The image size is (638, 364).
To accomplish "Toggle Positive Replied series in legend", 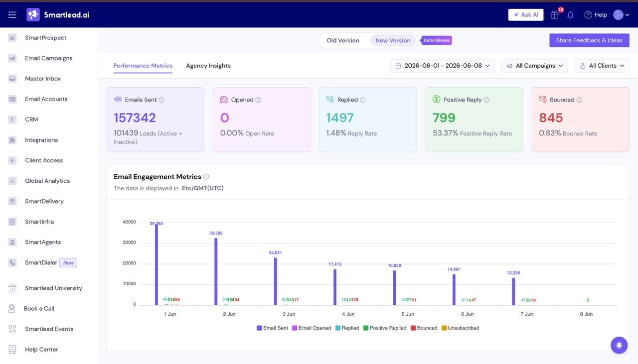I will (385, 328).
